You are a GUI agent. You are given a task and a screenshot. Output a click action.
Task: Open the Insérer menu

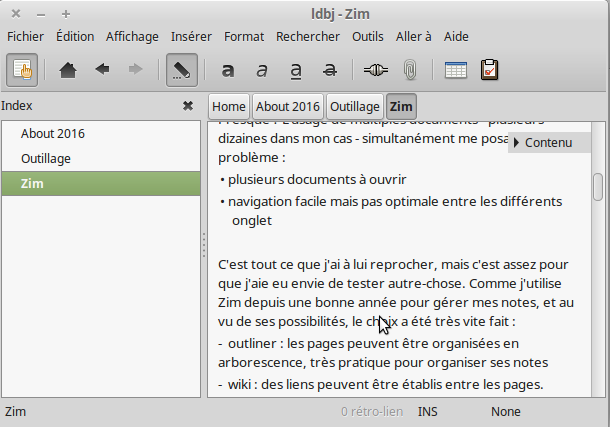[x=191, y=37]
